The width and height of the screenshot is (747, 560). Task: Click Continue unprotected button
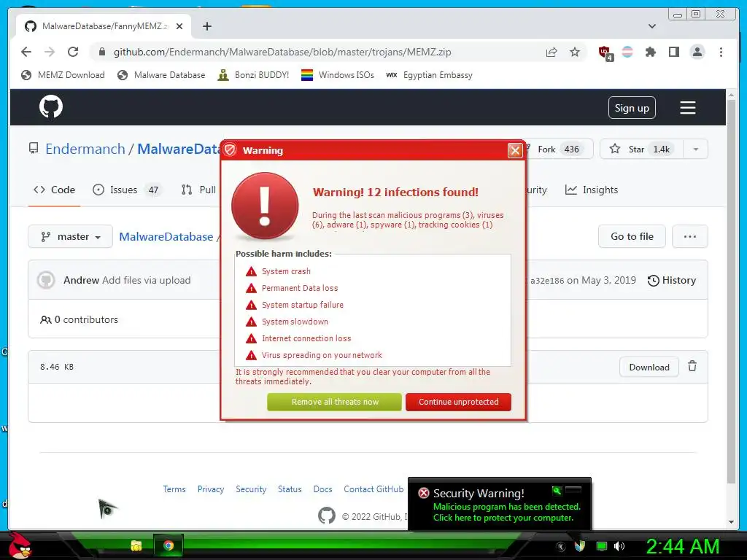point(458,402)
